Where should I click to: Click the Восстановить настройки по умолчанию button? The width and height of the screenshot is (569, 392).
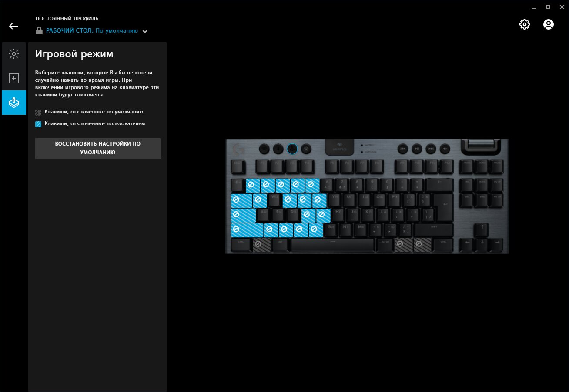[x=98, y=148]
